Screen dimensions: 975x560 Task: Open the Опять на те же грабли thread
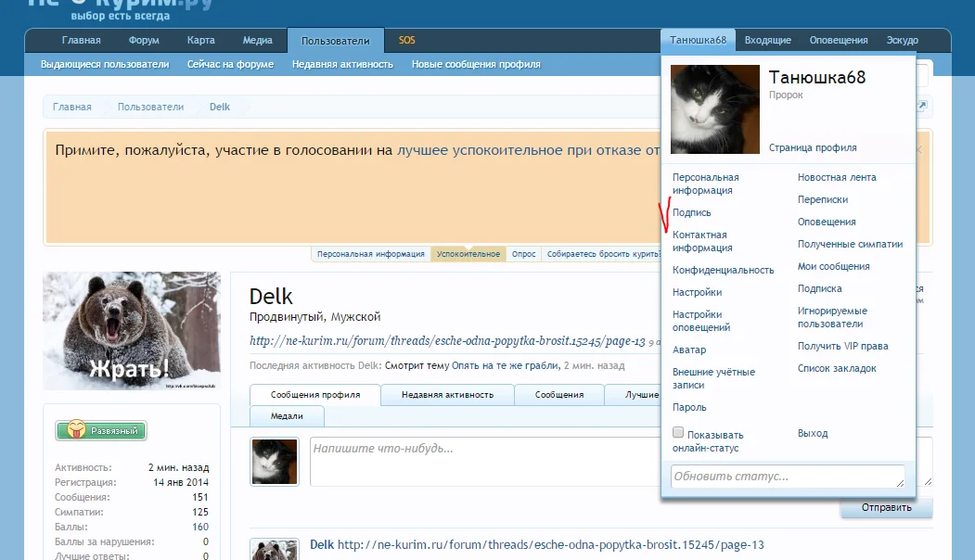point(506,366)
